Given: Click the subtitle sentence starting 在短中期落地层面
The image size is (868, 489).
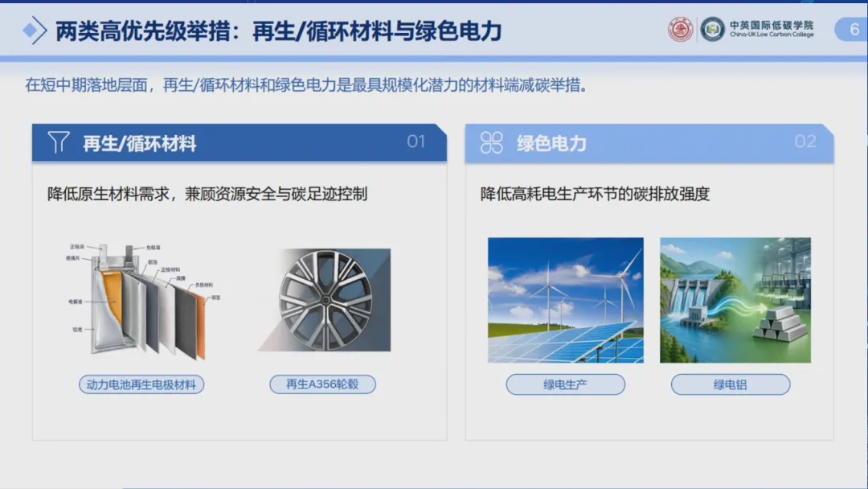Looking at the screenshot, I should [x=307, y=85].
